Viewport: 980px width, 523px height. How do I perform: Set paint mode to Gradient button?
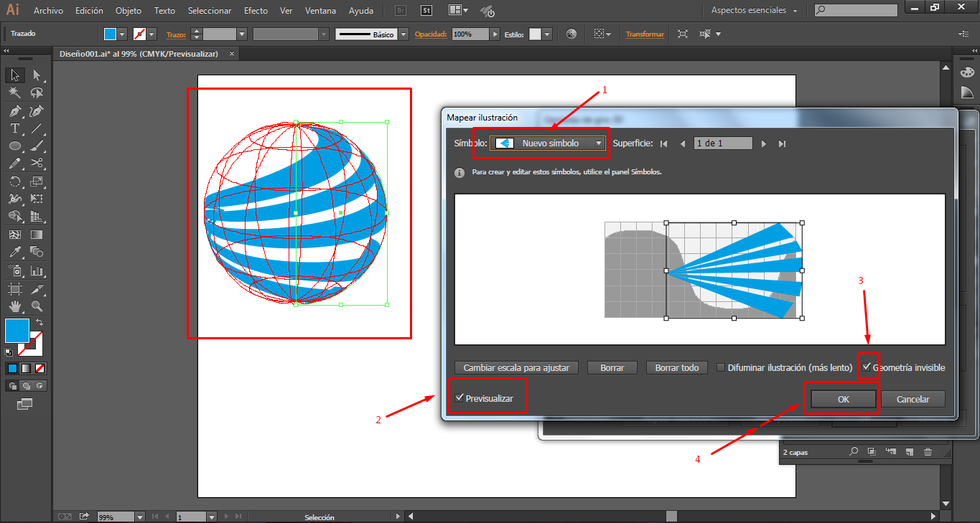(26, 368)
